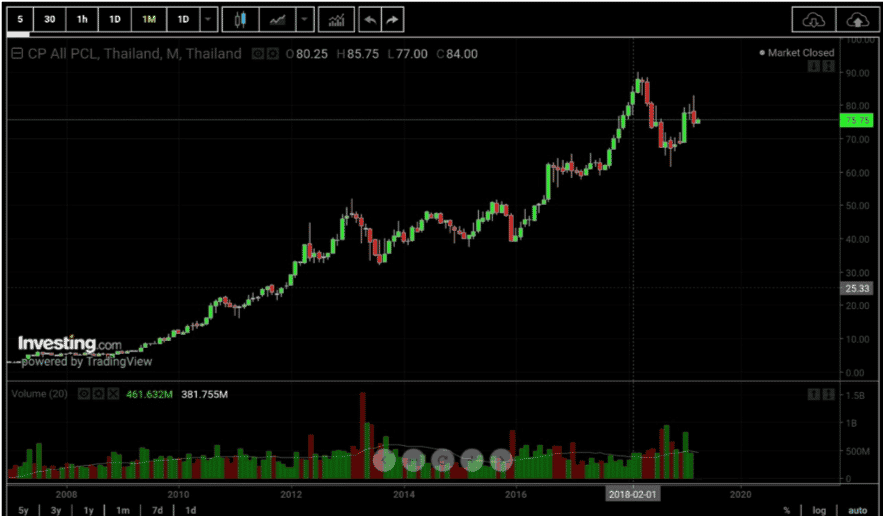This screenshot has width=883, height=516.
Task: Select the candlestick chart style icon
Action: click(x=240, y=20)
